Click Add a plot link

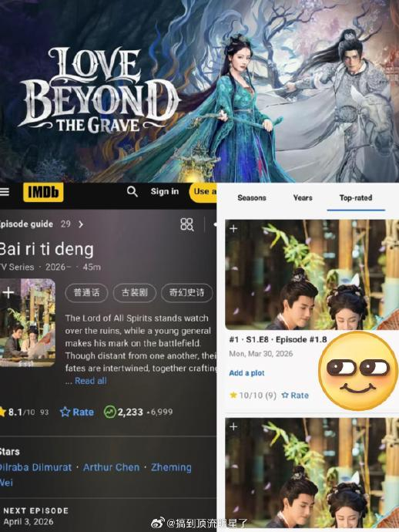246,373
